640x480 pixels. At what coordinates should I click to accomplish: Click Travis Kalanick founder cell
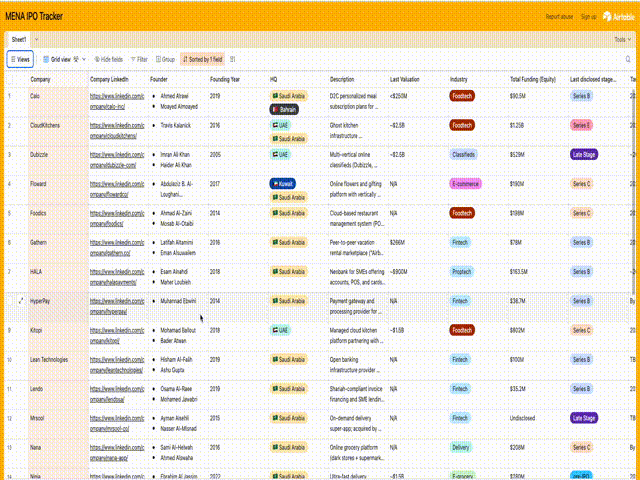(x=178, y=131)
